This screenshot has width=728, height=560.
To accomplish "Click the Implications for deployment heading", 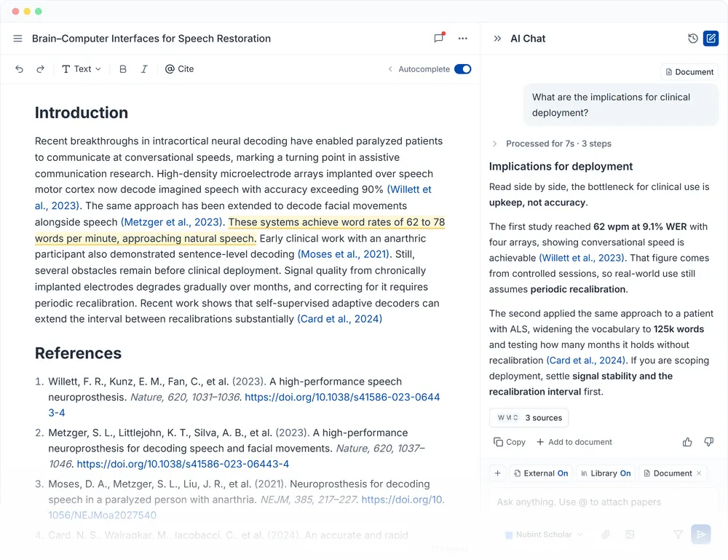I will coord(561,166).
